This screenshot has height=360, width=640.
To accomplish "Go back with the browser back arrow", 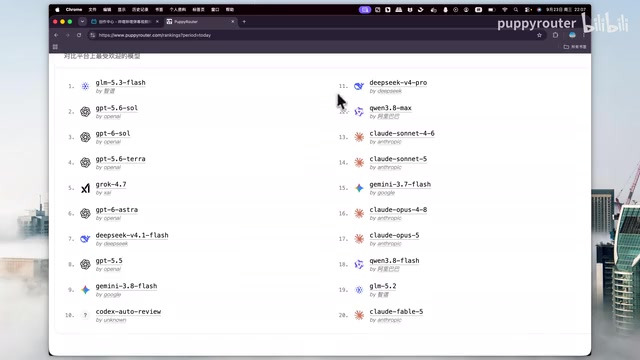I will click(x=56, y=35).
